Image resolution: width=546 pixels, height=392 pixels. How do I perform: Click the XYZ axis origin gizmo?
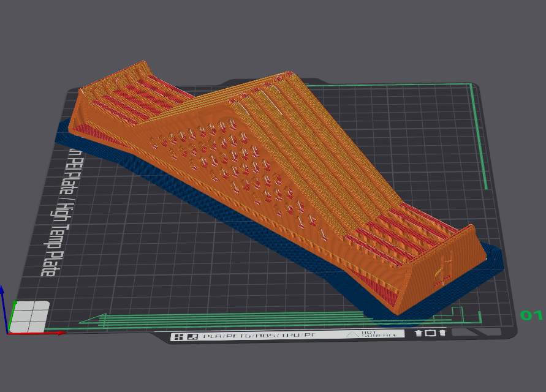7,333
